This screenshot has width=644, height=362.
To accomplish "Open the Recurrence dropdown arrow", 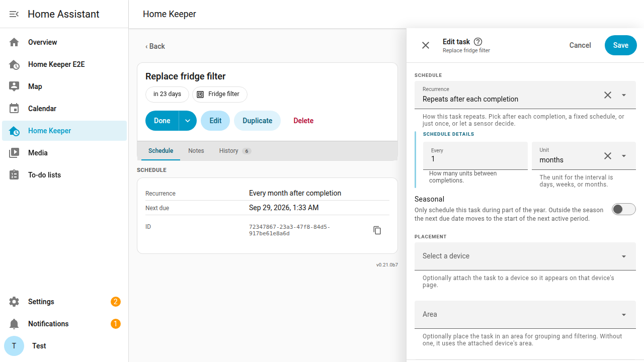I will coord(624,95).
